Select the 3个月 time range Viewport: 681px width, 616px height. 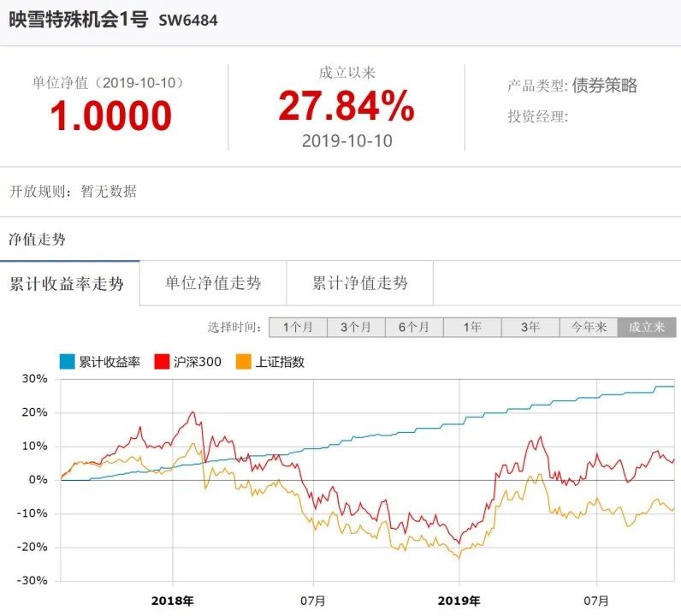pyautogui.click(x=356, y=327)
